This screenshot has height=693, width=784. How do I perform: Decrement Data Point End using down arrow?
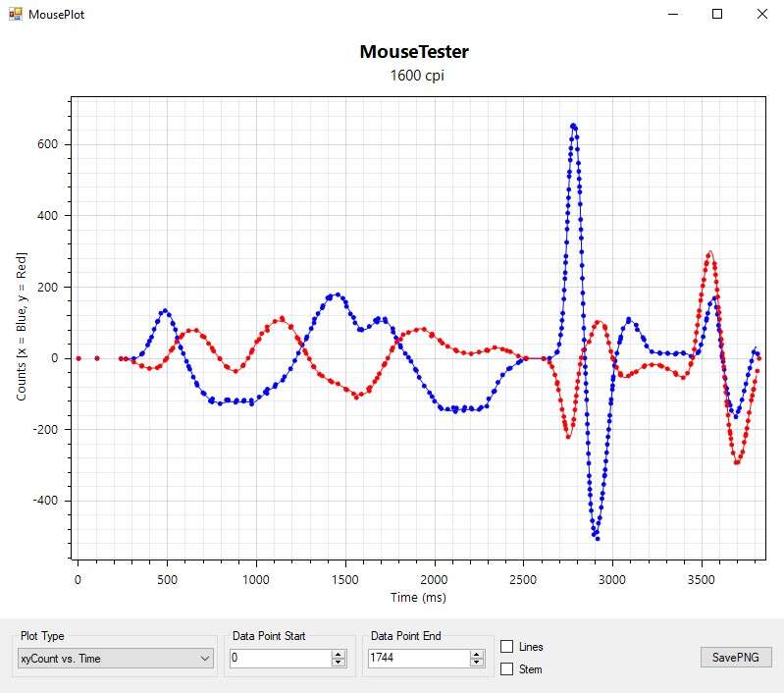coord(478,664)
